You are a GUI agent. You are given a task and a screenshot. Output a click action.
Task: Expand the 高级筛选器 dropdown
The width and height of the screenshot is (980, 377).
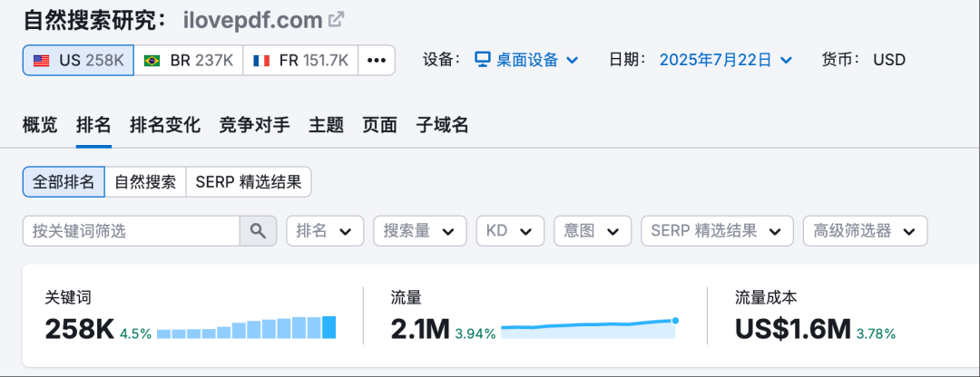coord(866,231)
